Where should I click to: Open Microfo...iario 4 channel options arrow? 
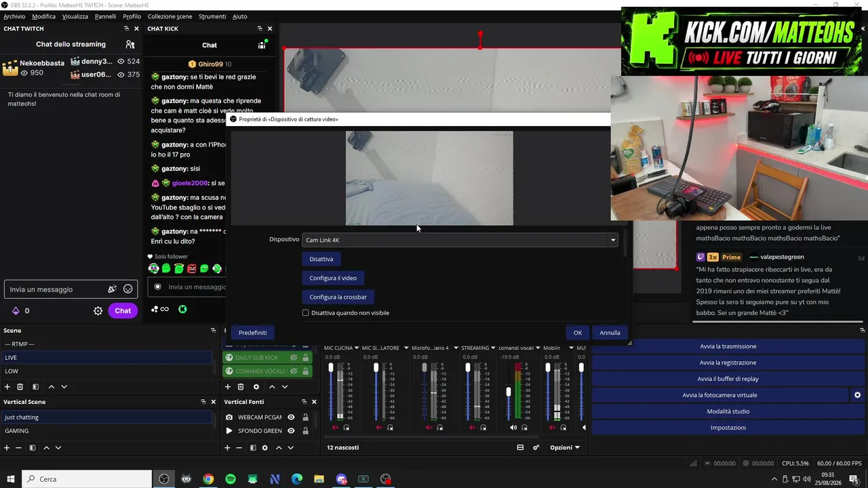point(456,348)
